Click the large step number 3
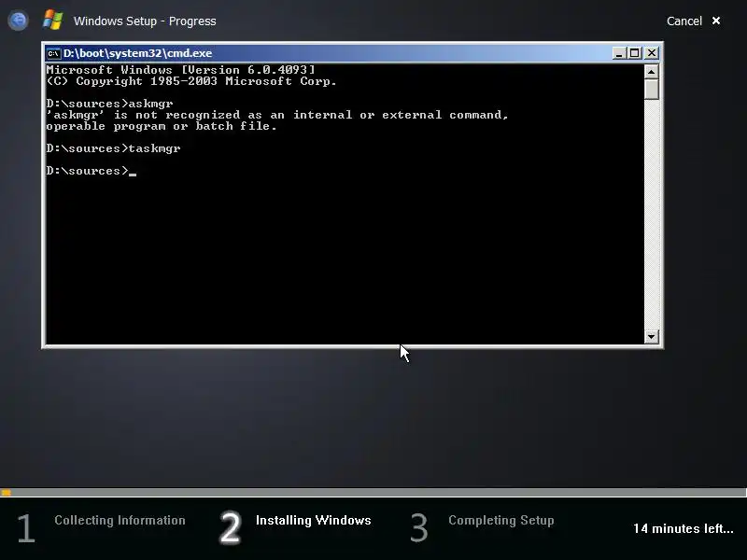 419,527
